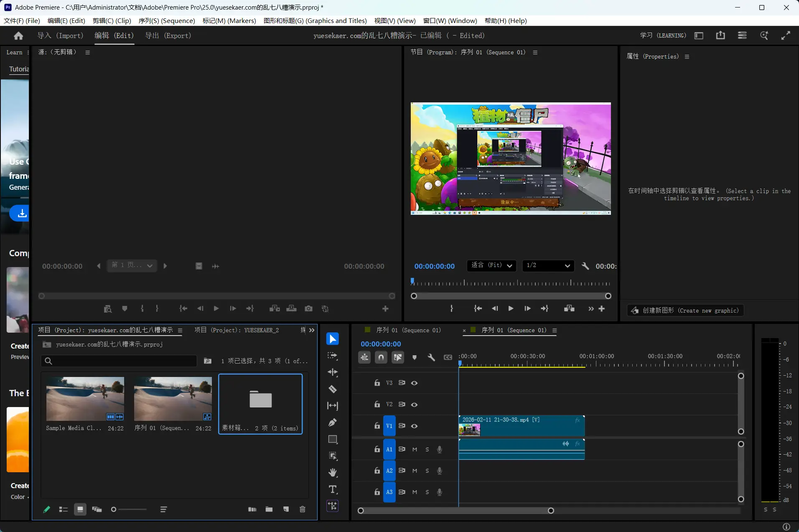Viewport: 799px width, 532px height.
Task: Click the share/quick export icon
Action: (x=720, y=36)
